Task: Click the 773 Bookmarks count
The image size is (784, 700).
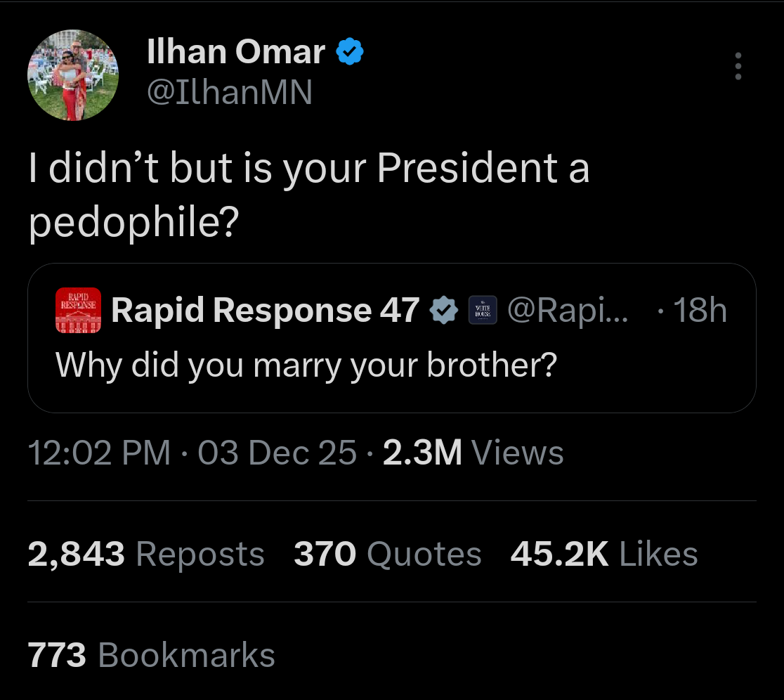Action: [151, 655]
